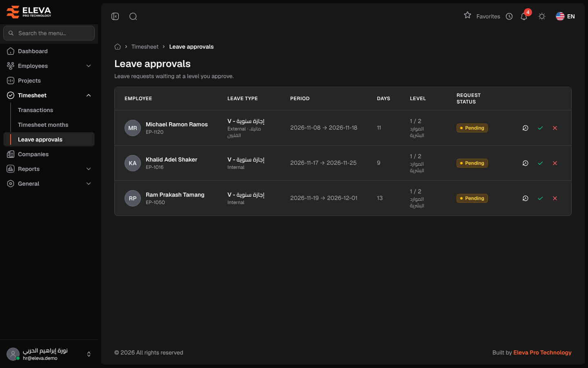View approval history for Michael Ramon Ramos
Image resolution: width=588 pixels, height=368 pixels.
(x=526, y=128)
